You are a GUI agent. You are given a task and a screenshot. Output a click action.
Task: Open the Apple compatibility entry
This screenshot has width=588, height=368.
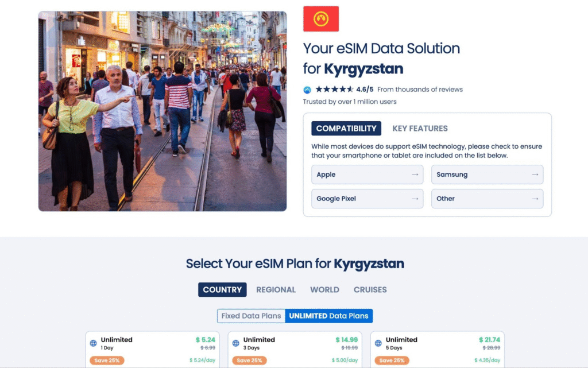pyautogui.click(x=367, y=175)
